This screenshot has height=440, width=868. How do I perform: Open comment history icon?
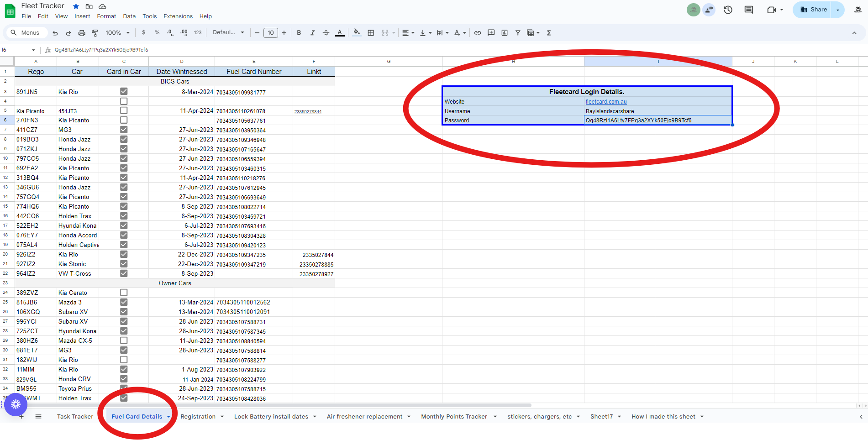(749, 10)
